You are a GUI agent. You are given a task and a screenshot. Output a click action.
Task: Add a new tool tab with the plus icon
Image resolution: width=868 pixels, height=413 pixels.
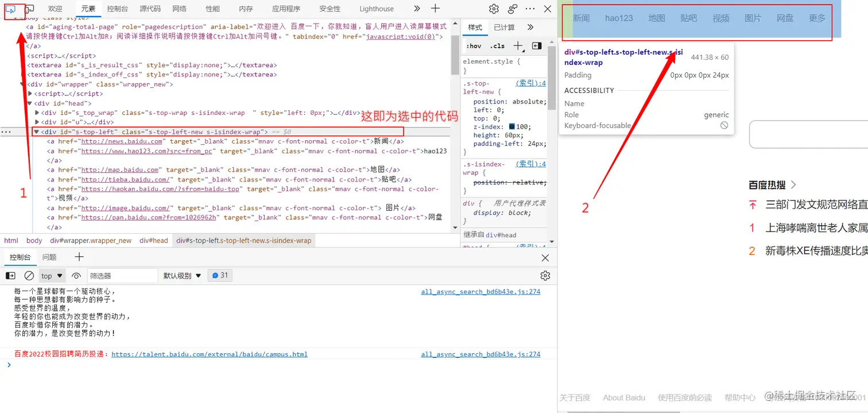435,9
